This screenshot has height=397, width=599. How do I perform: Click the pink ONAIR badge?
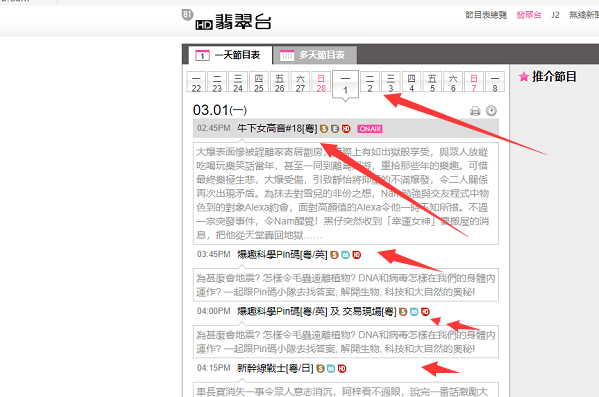point(370,129)
